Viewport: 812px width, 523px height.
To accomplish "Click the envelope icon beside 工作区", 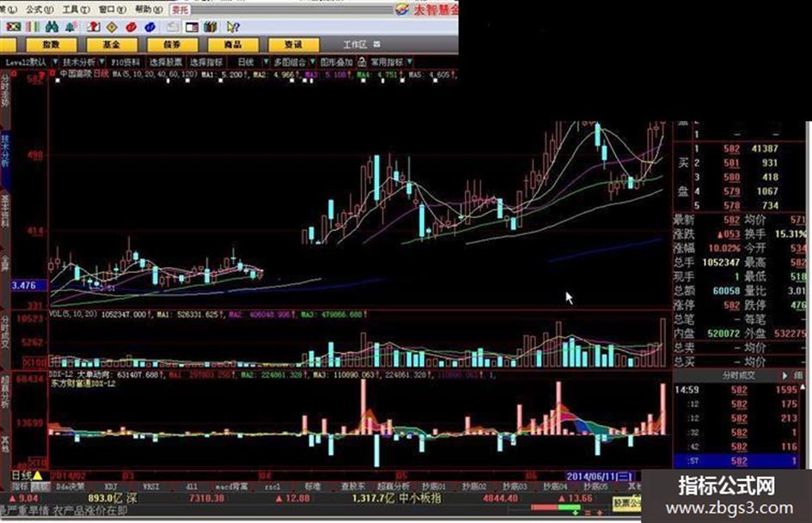I will [x=376, y=45].
